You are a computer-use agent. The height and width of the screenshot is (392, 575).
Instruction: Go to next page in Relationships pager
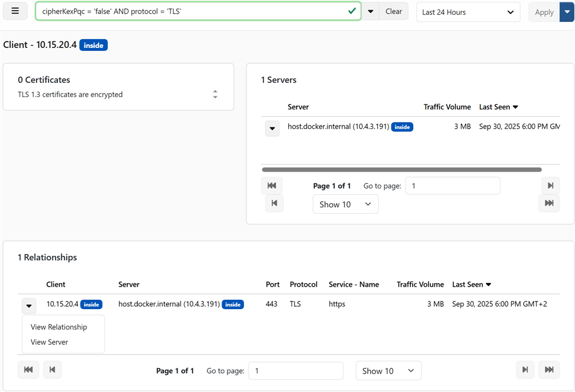pyautogui.click(x=525, y=369)
